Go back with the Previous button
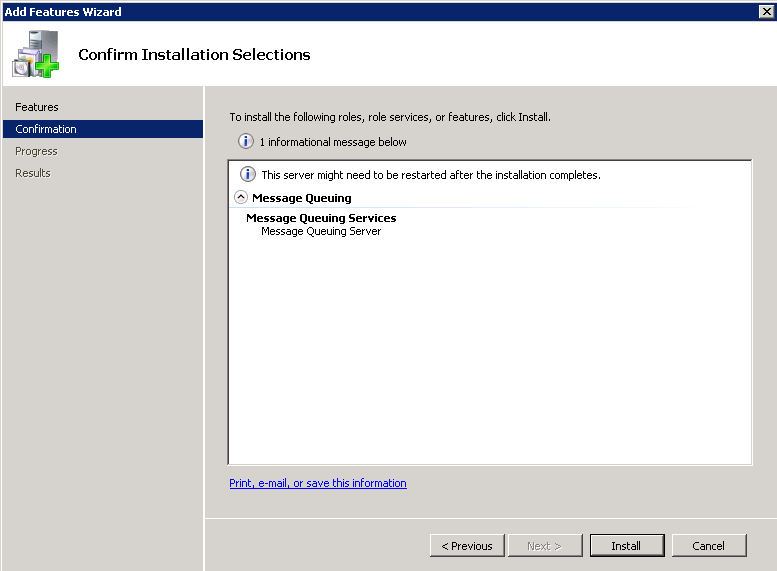This screenshot has height=571, width=777. [467, 546]
